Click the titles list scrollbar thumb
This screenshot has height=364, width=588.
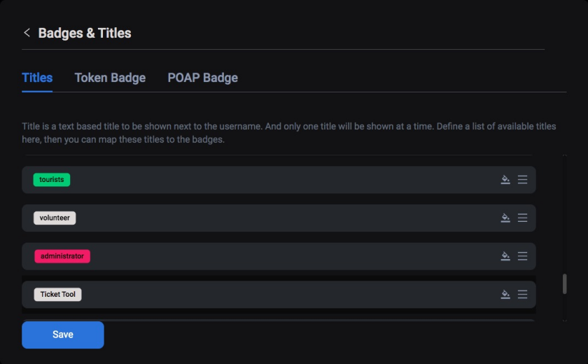pos(564,283)
